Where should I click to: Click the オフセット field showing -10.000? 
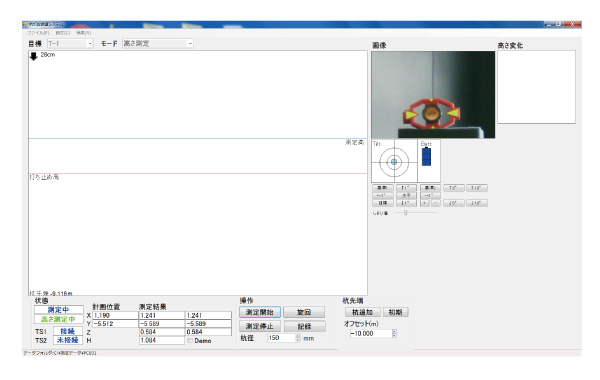[370, 333]
